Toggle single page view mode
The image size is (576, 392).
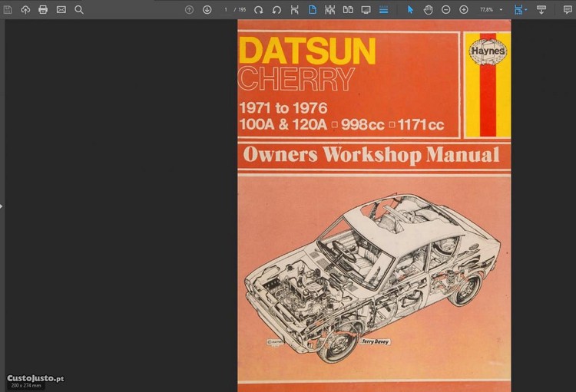[313, 10]
